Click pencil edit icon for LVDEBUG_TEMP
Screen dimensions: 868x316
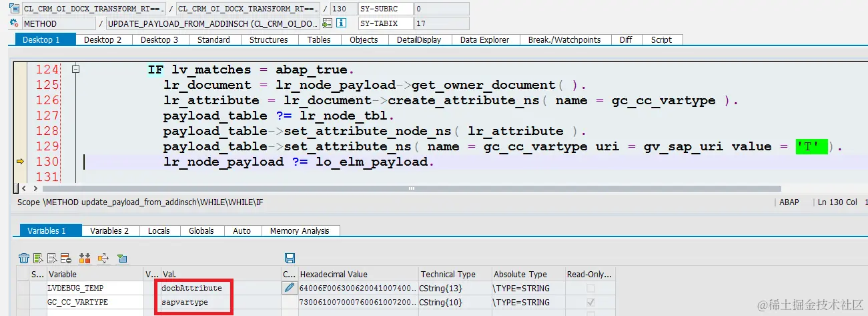pyautogui.click(x=289, y=288)
